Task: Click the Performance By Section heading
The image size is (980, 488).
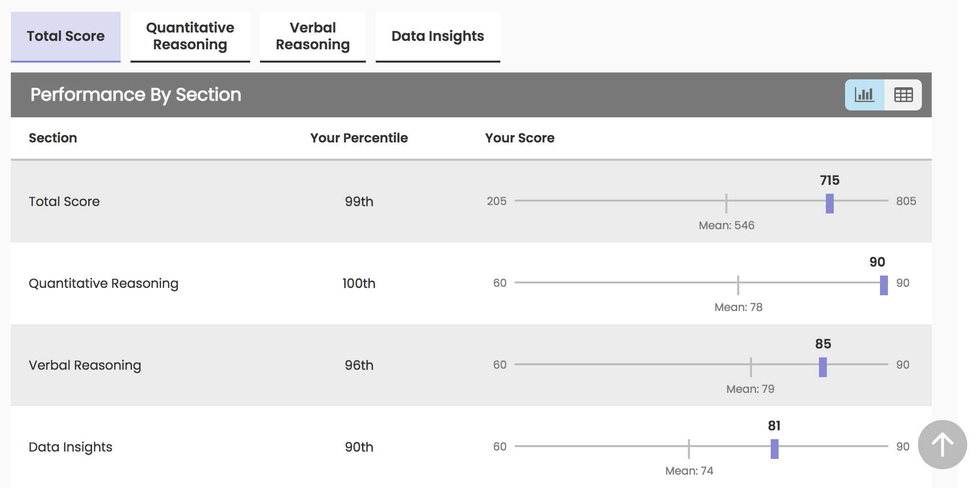Action: pyautogui.click(x=136, y=95)
